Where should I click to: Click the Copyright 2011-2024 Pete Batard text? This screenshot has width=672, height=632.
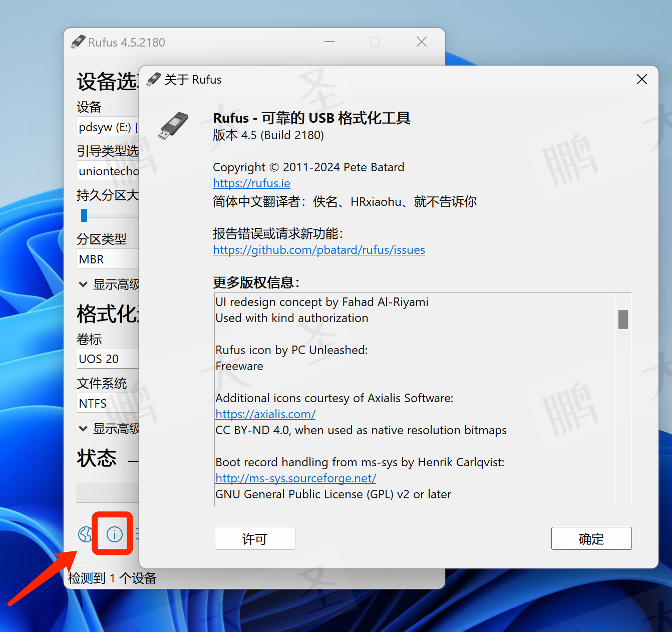click(x=308, y=167)
